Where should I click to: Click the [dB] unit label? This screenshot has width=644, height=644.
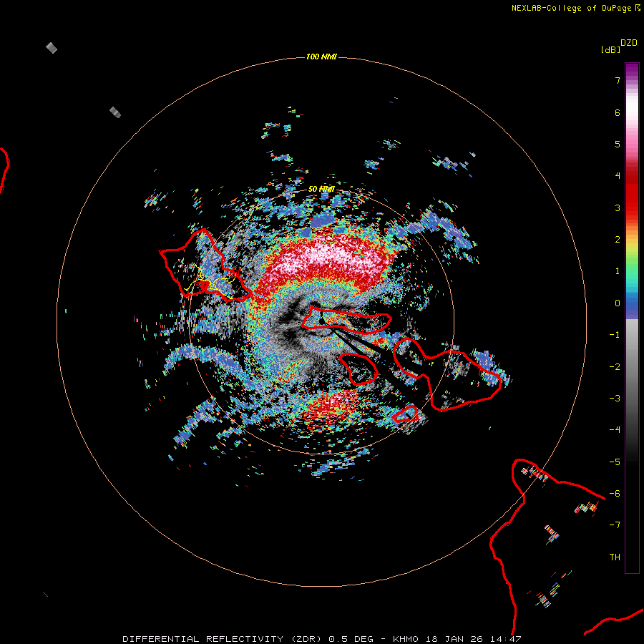[x=611, y=49]
